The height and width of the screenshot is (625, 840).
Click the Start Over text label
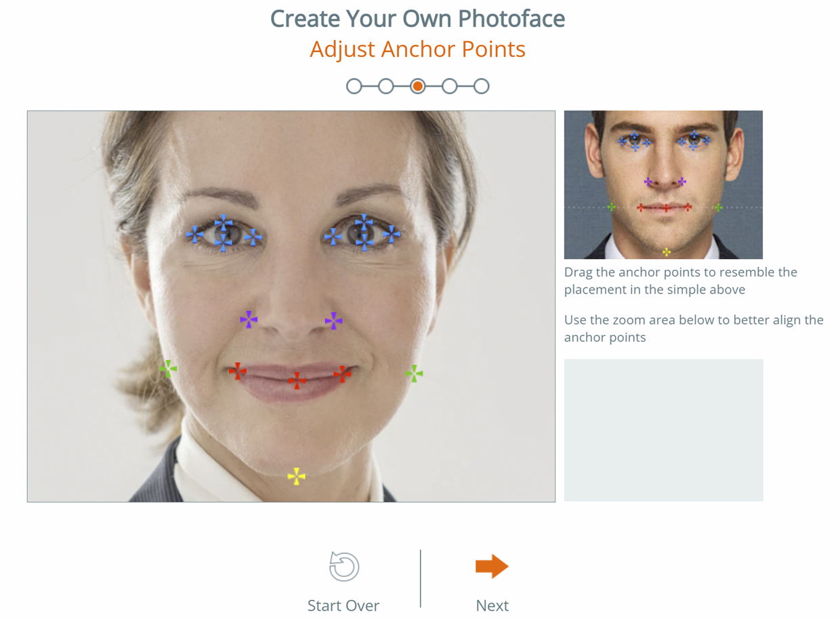343,605
